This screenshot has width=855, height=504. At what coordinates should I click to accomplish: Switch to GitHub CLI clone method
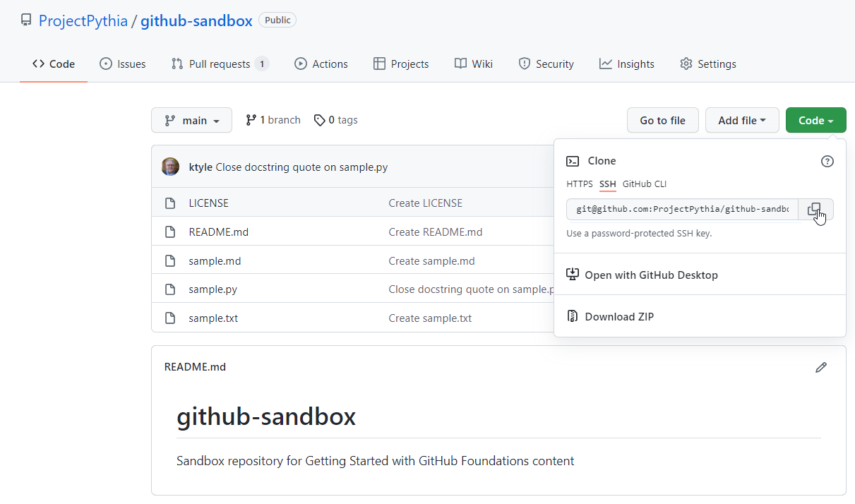point(643,184)
